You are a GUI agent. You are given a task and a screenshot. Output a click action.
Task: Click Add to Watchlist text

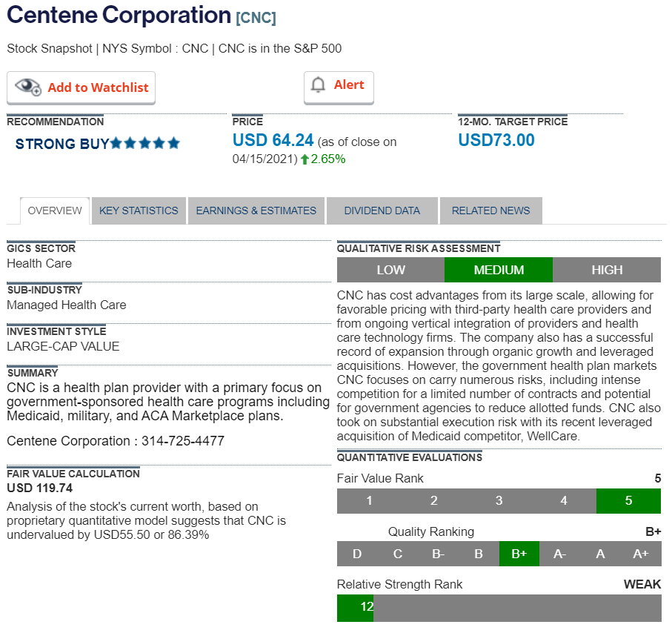pos(98,87)
